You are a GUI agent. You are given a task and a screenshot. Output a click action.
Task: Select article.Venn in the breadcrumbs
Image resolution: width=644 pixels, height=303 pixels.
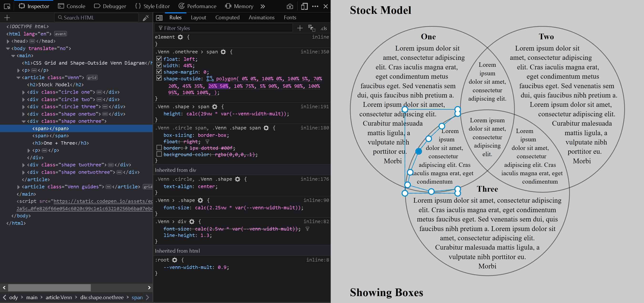(59, 297)
